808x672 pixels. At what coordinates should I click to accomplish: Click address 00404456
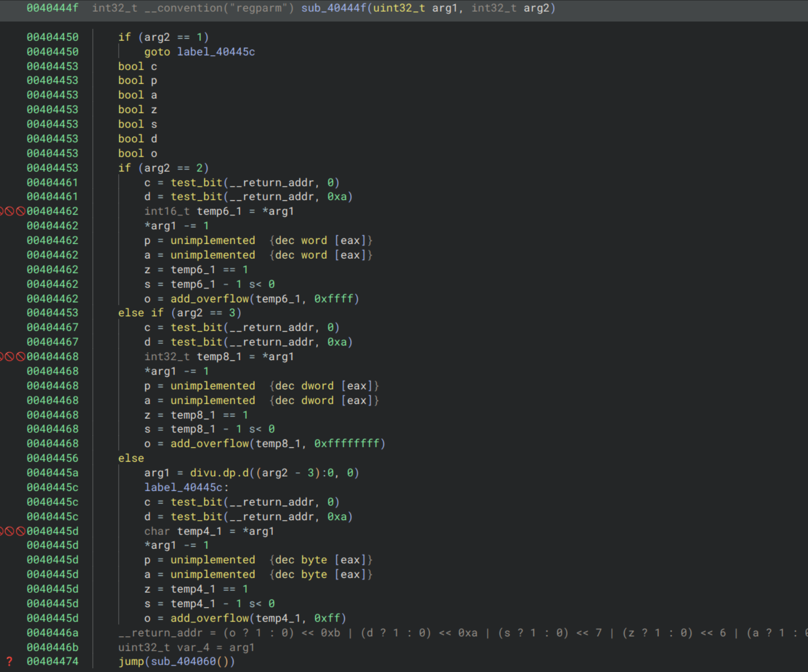click(x=53, y=458)
